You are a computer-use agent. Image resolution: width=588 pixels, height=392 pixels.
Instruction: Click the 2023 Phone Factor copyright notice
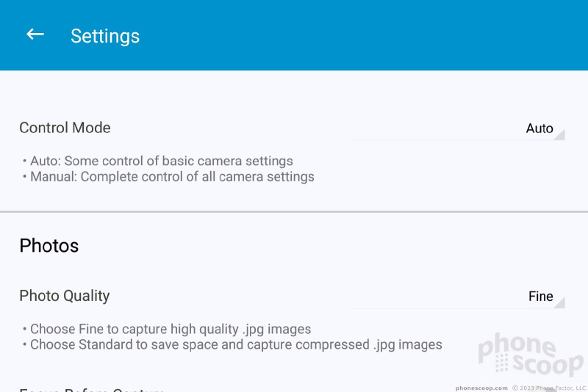[x=549, y=388]
